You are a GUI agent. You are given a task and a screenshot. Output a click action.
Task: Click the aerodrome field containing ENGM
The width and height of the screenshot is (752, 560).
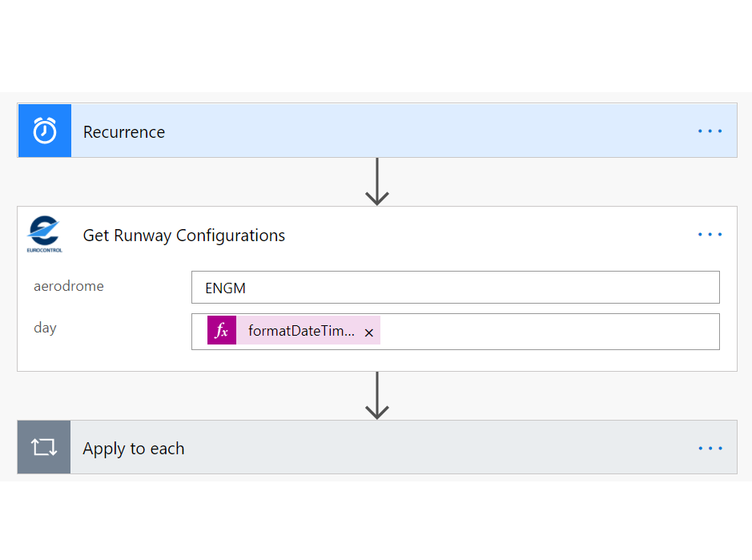pyautogui.click(x=455, y=288)
